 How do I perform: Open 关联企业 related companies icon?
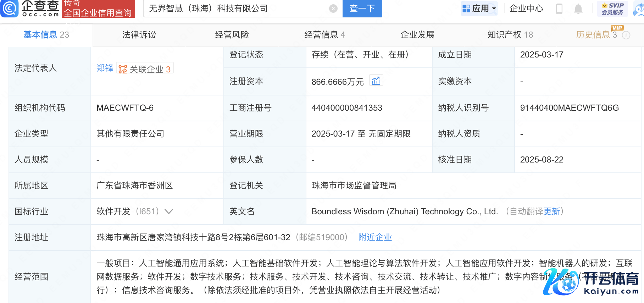123,69
